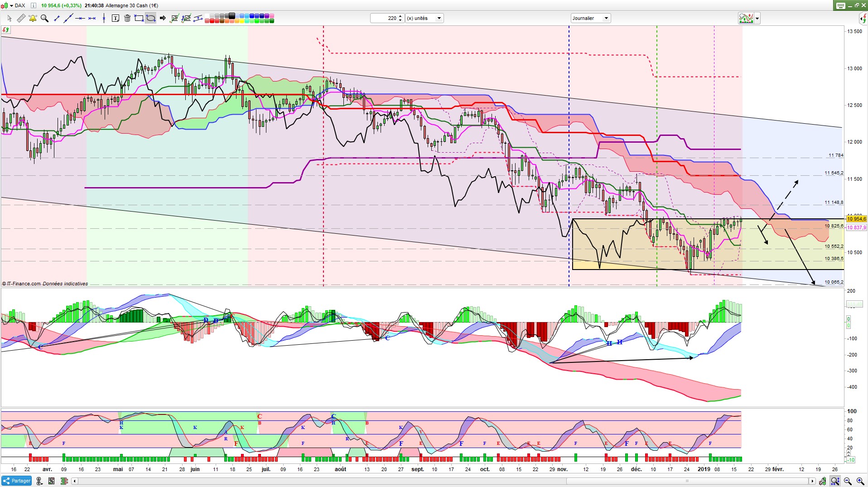Pick the dark green color swatch
The image size is (868, 487).
click(272, 21)
